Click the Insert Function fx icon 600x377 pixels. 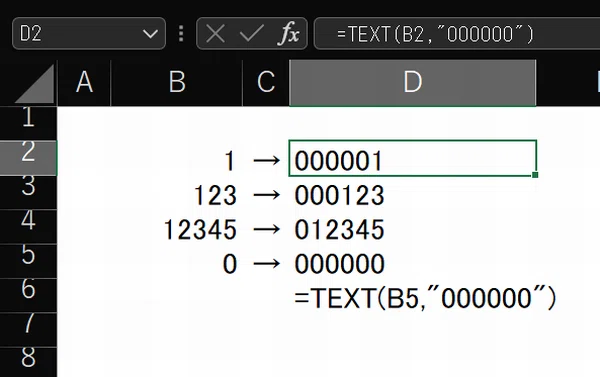tap(289, 33)
